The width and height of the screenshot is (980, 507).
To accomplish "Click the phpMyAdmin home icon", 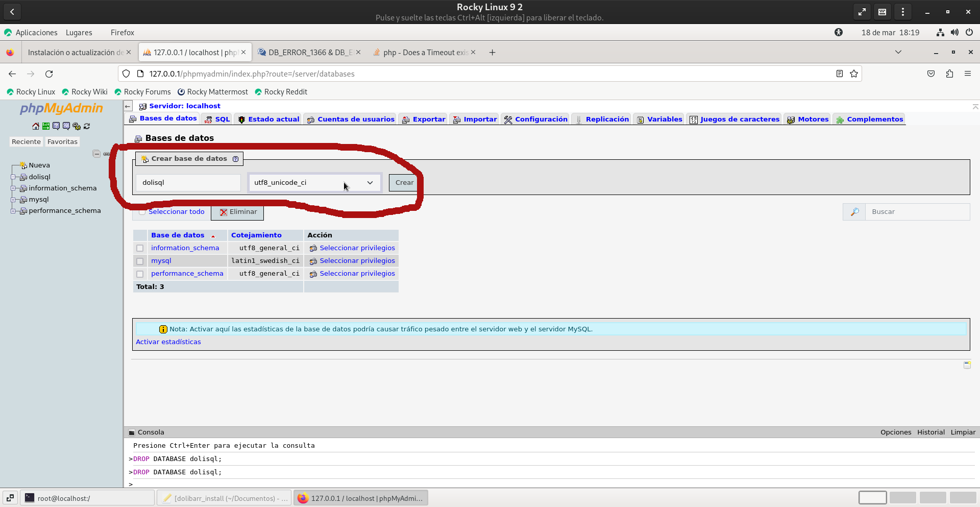I will [x=35, y=126].
